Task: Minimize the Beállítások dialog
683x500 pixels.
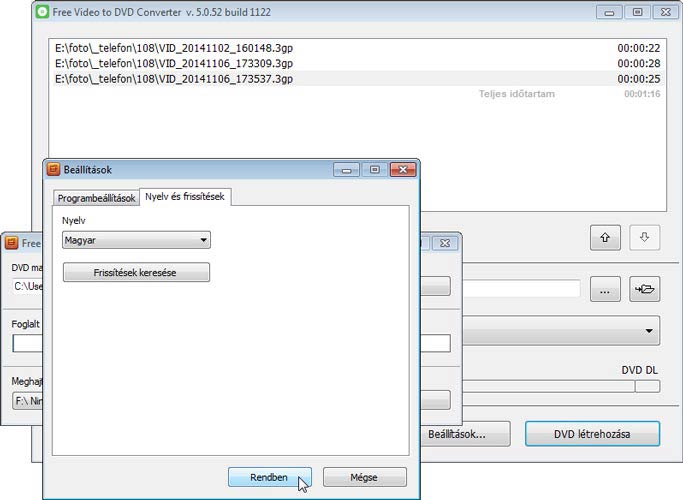Action: 347,169
